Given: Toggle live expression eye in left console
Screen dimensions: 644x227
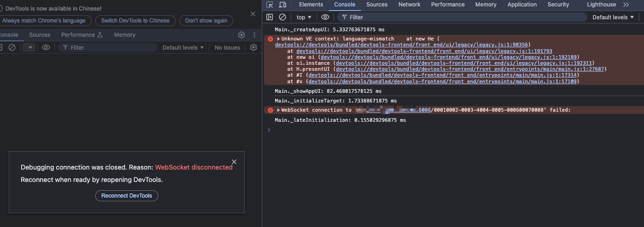Looking at the screenshot, I should pyautogui.click(x=46, y=47).
